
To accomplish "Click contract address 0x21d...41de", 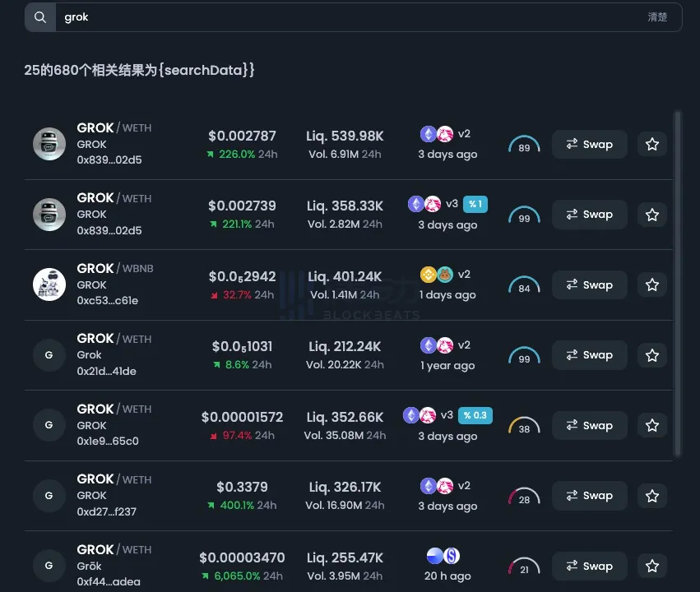I will [107, 371].
